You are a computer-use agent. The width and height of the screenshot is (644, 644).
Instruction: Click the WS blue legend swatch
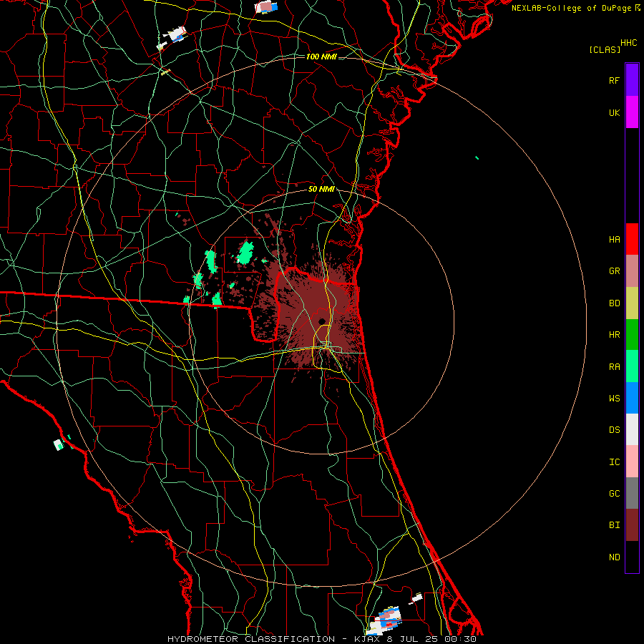pos(632,398)
